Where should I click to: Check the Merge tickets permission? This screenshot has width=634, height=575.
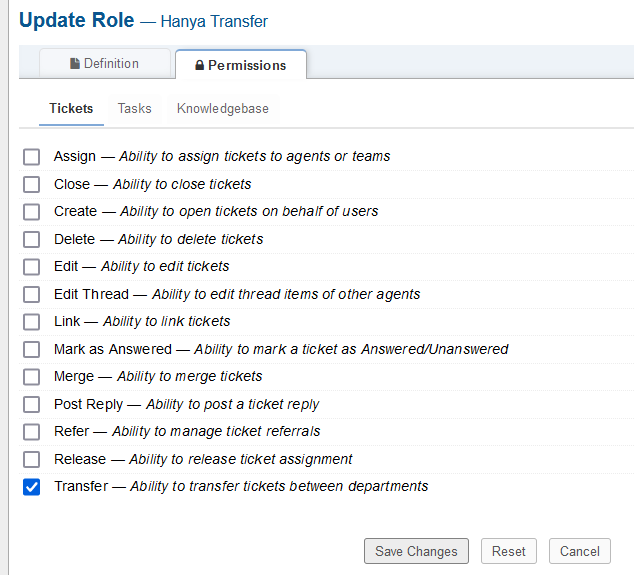32,377
